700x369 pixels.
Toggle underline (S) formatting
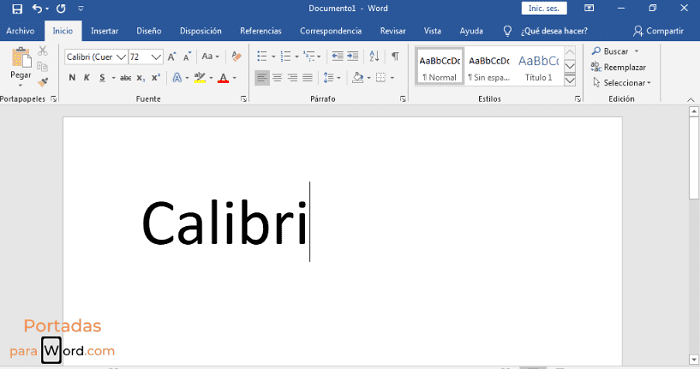click(102, 78)
